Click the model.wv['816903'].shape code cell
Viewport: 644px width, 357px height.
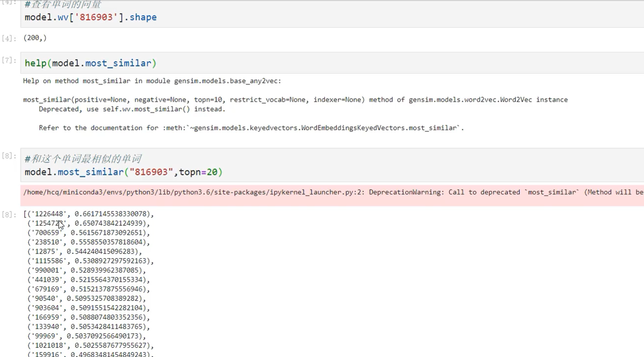point(90,17)
